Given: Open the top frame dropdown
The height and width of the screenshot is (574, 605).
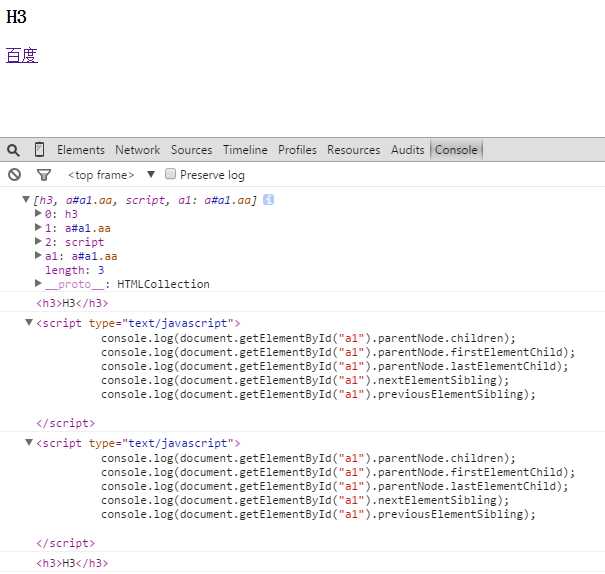Looking at the screenshot, I should tap(112, 175).
